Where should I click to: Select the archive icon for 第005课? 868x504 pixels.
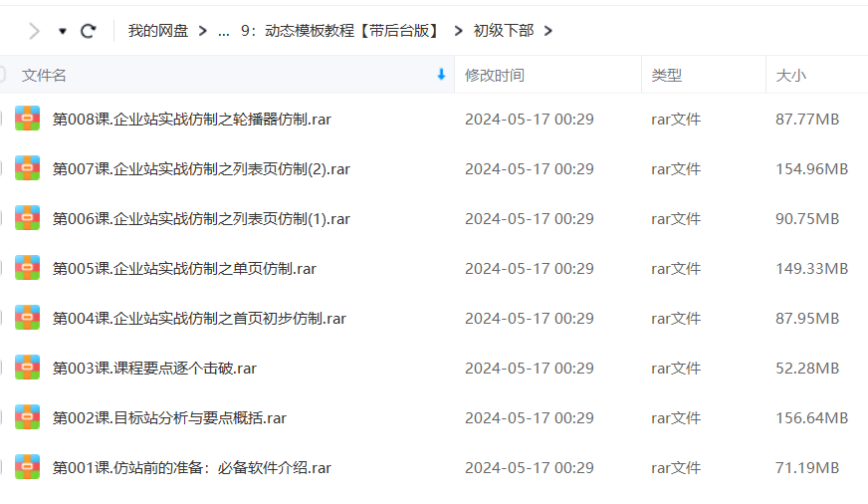[27, 268]
